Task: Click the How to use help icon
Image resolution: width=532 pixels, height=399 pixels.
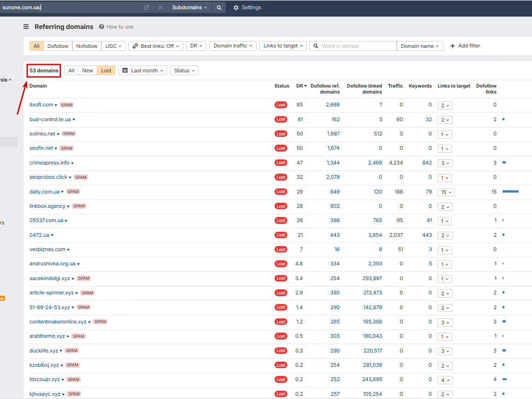Action: pos(101,26)
